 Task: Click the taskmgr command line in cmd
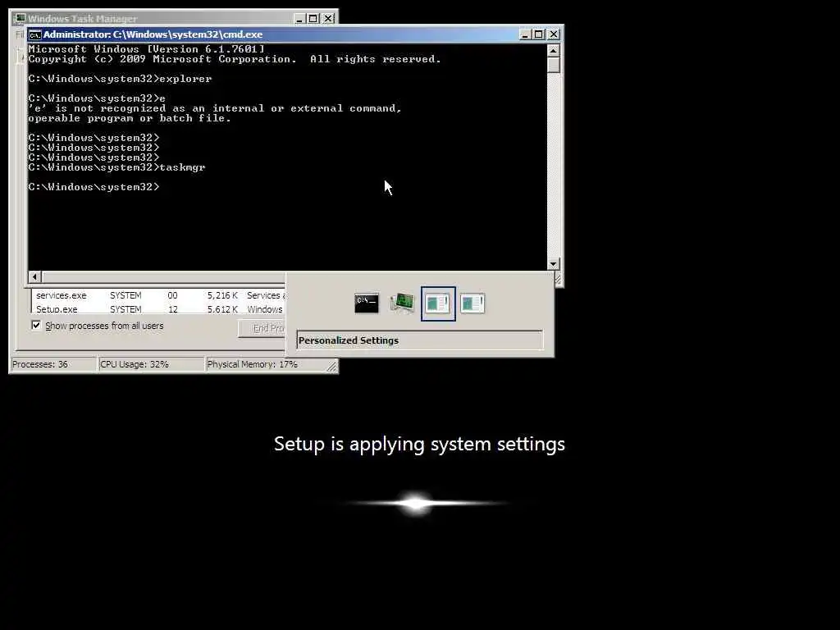[x=116, y=167]
